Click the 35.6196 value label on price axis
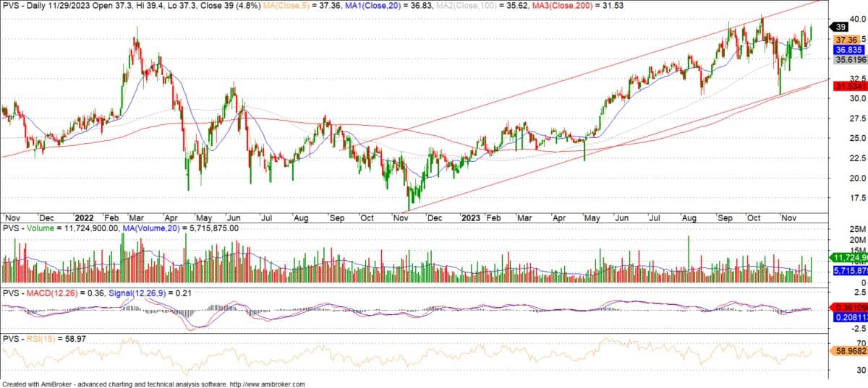 (x=851, y=61)
